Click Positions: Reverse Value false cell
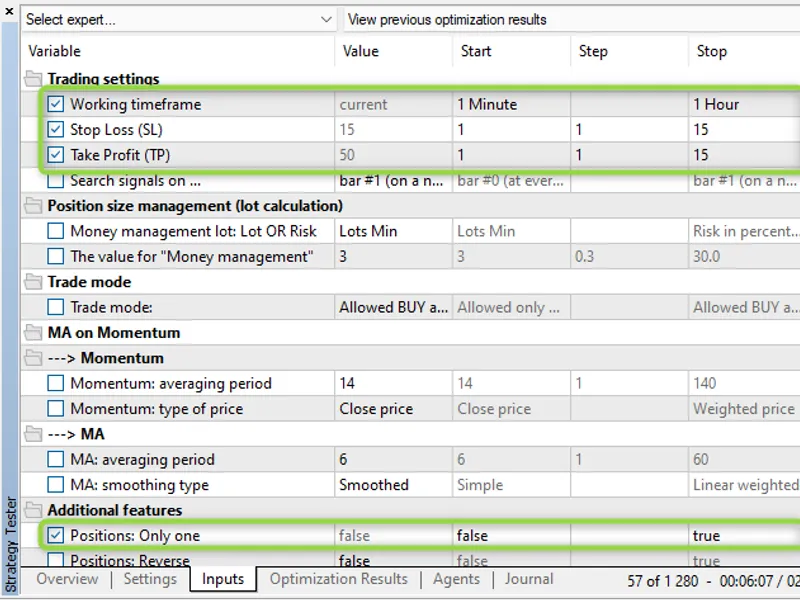The width and height of the screenshot is (800, 600). pyautogui.click(x=394, y=559)
